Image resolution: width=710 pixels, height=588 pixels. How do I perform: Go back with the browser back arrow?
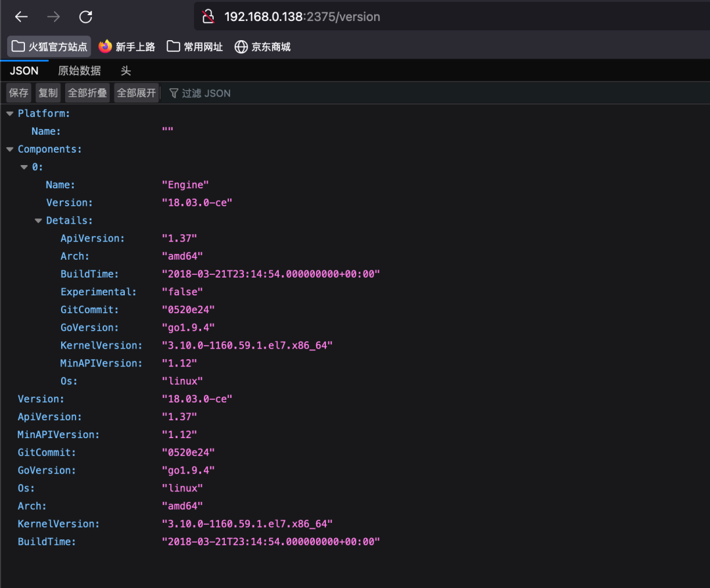pos(21,16)
